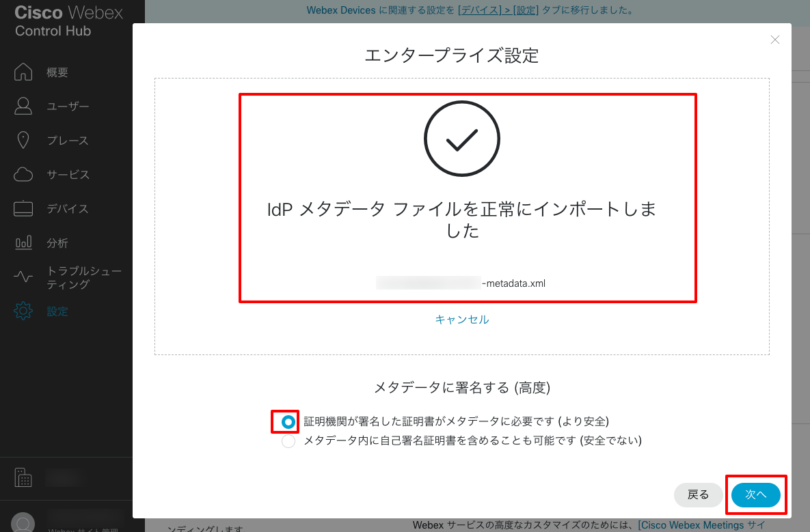Select the 証明機関が署名した証明書 radio option
Image resolution: width=810 pixels, height=532 pixels.
tap(288, 422)
